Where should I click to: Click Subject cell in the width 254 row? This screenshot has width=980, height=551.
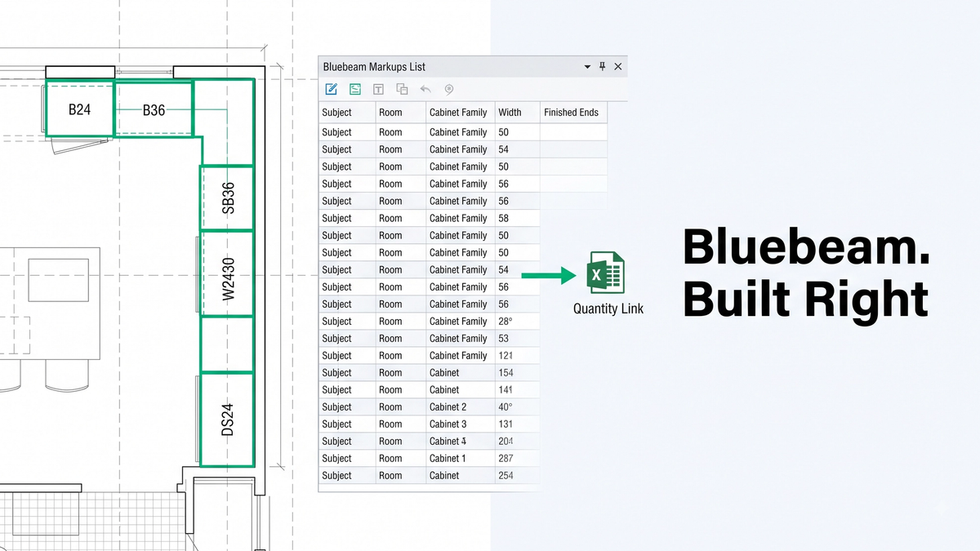coord(347,476)
